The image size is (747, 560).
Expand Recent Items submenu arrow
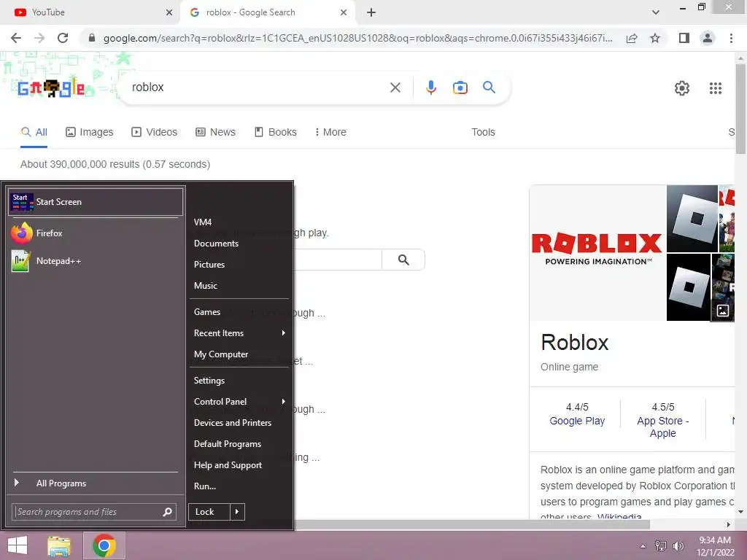[284, 332]
